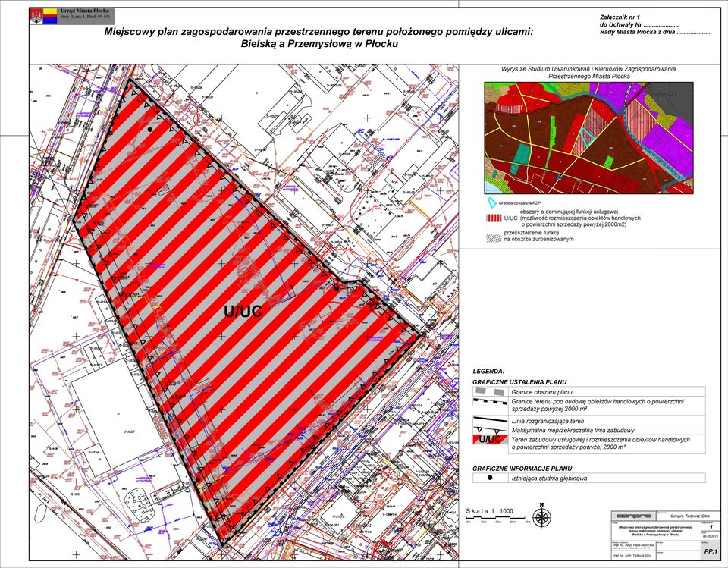This screenshot has height=568, width=728.
Task: Click 'Granica obszaru MPZP' legend text
Action: pos(518,203)
